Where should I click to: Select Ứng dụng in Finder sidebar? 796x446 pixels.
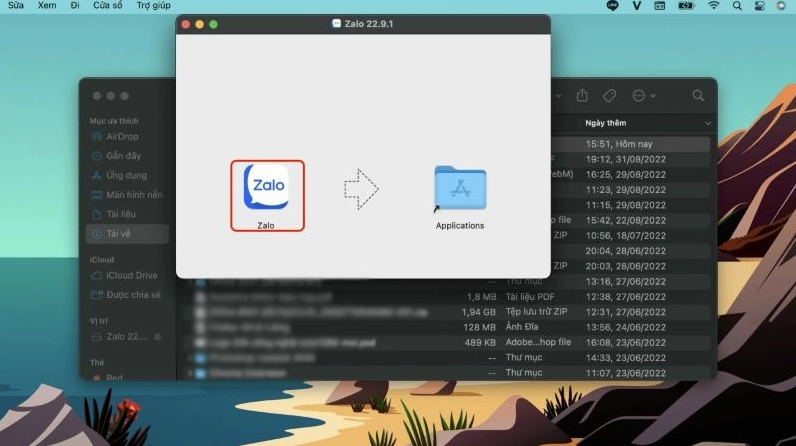[126, 175]
